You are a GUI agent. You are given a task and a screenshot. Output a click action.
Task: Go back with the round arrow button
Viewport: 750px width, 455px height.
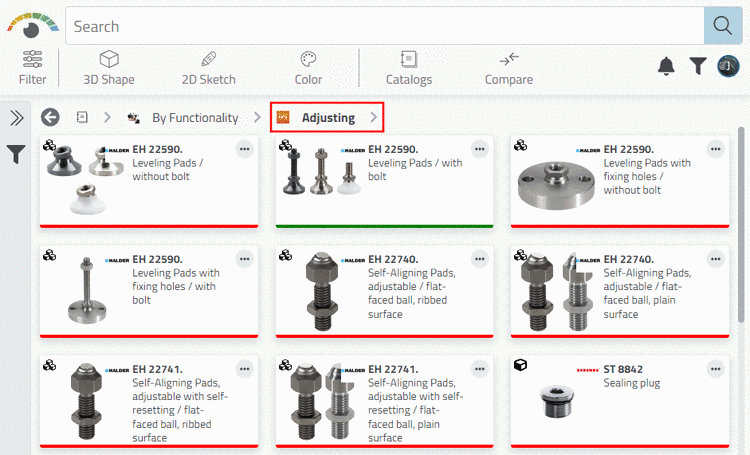[50, 117]
